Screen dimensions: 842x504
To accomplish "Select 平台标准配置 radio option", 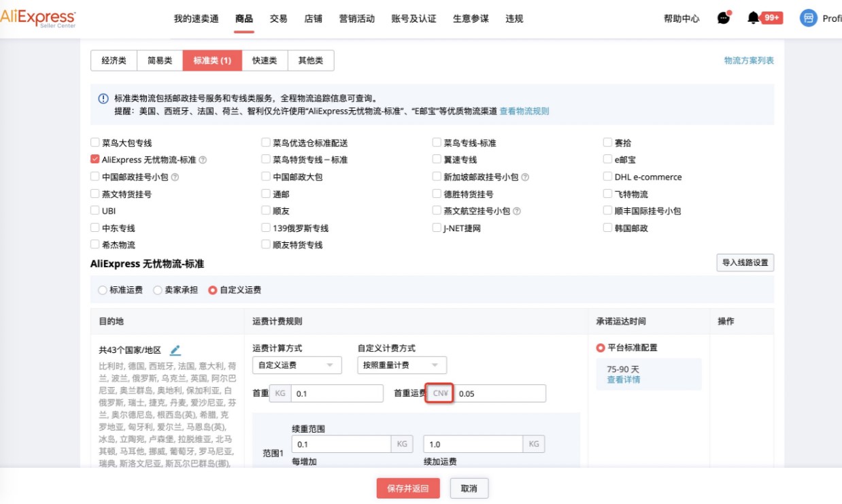I will click(601, 348).
